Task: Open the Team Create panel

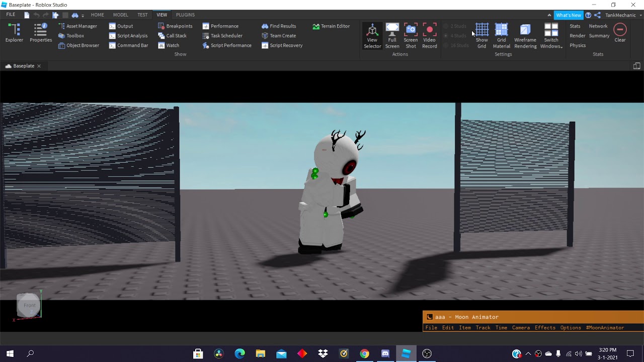Action: tap(279, 36)
